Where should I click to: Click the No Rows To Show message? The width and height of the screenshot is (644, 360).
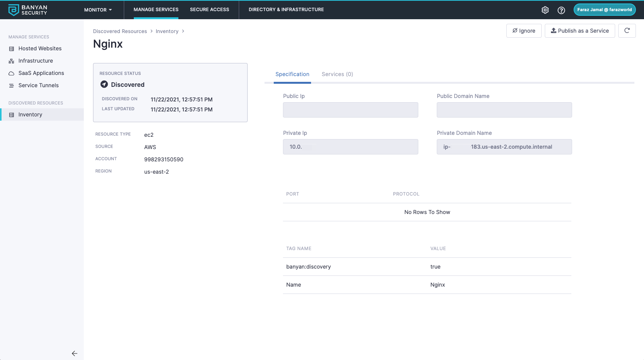tap(427, 212)
